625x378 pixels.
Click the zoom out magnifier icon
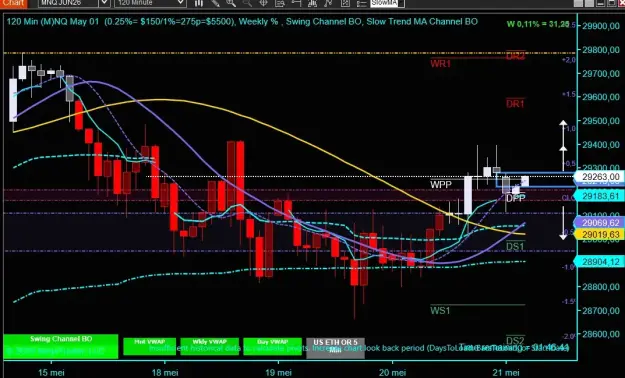[x=247, y=4]
